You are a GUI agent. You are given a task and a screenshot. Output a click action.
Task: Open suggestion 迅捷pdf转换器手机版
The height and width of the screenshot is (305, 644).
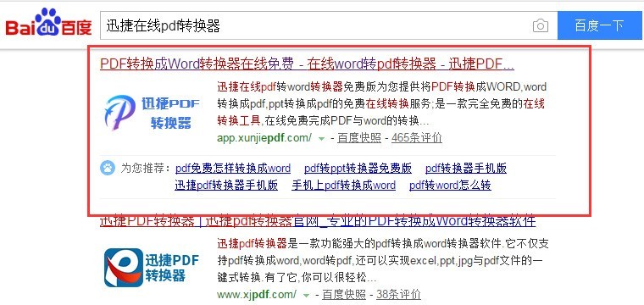(226, 186)
